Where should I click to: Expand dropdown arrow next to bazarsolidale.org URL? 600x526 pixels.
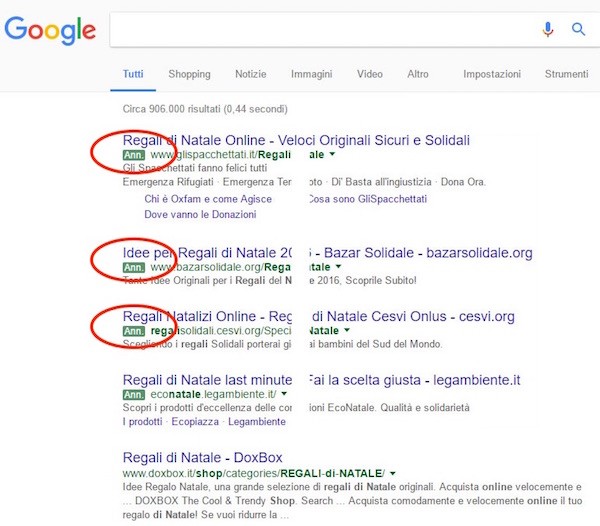click(338, 266)
